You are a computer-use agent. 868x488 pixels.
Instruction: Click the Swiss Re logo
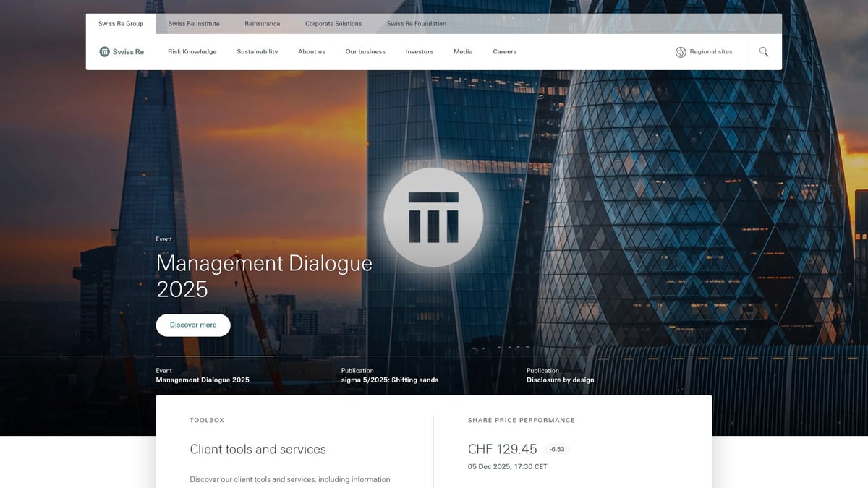coord(122,52)
